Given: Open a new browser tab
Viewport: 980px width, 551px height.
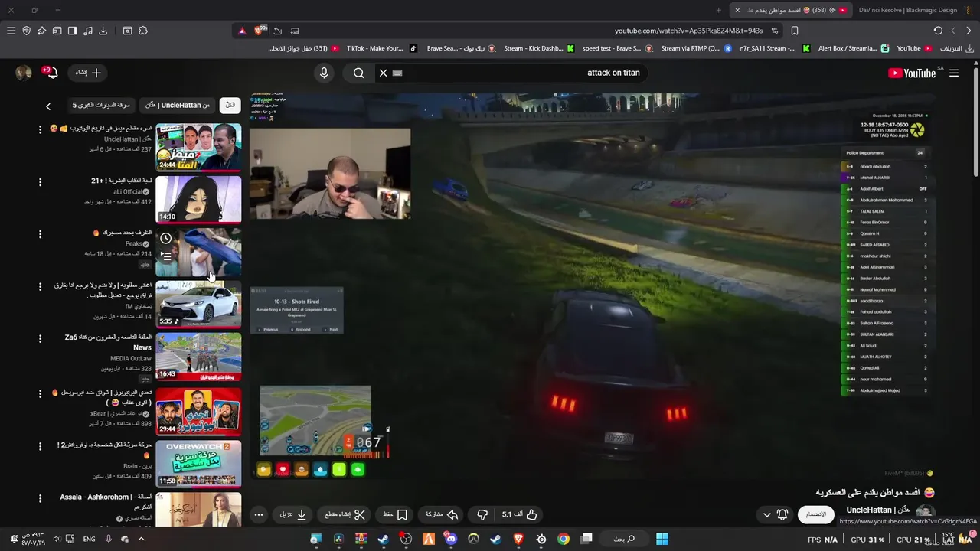Looking at the screenshot, I should click(718, 10).
